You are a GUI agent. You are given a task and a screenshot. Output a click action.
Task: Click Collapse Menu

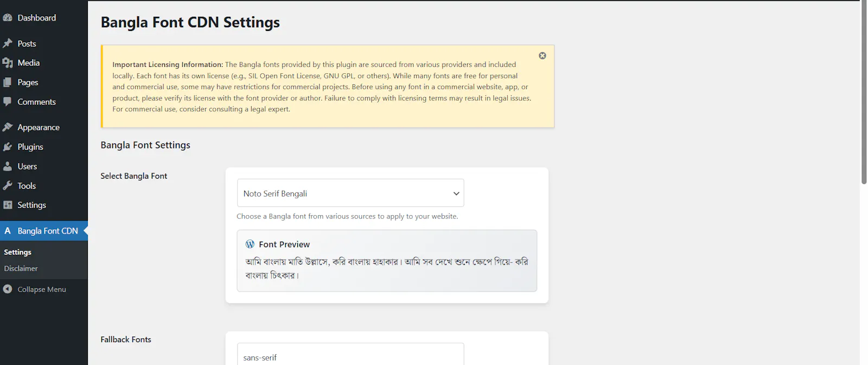(x=44, y=289)
